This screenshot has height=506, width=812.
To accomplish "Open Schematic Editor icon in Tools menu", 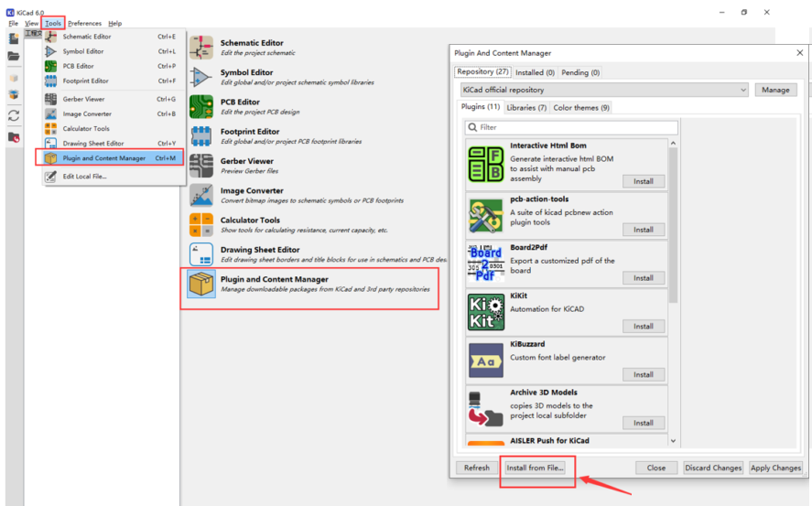I will point(50,37).
